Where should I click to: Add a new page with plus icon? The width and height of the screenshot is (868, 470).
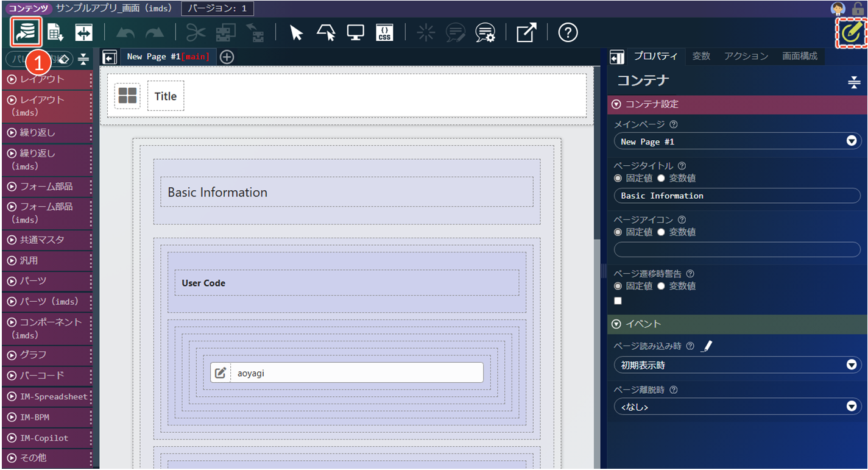[227, 57]
